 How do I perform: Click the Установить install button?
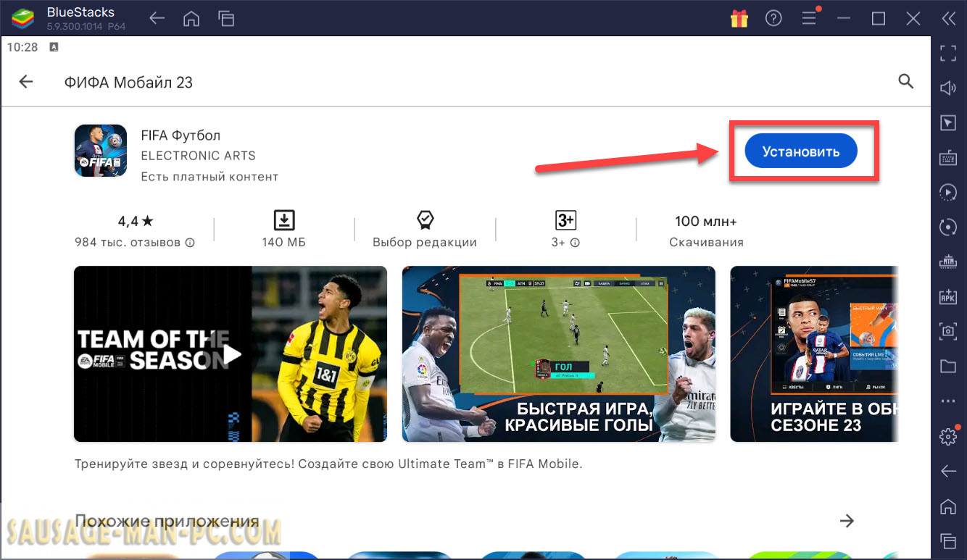(x=801, y=151)
